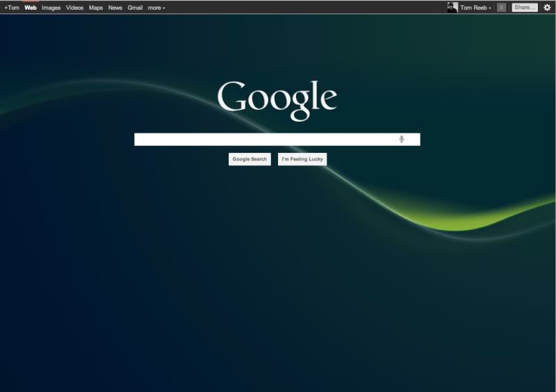Viewport: 556px width, 392px height.
Task: Click Tom Reeb's profile picture
Action: [452, 8]
